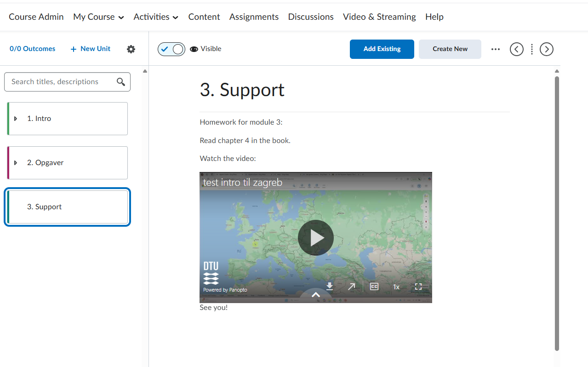Toggle the unit visibility switch
The image size is (588, 367).
click(171, 49)
